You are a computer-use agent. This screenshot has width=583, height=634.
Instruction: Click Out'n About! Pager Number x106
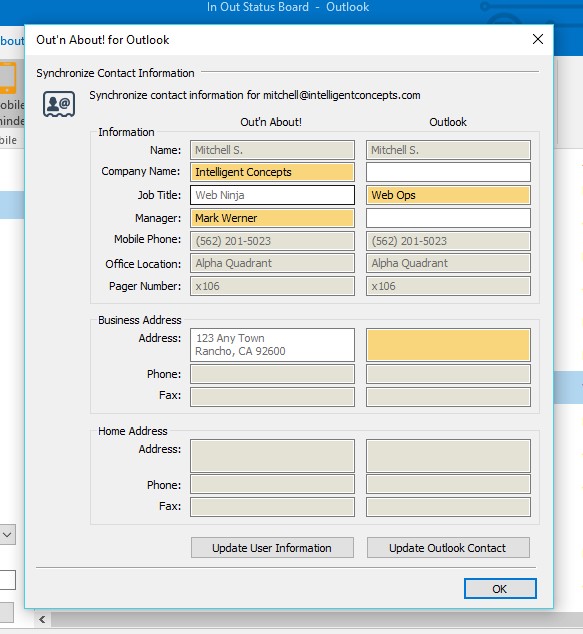click(272, 286)
